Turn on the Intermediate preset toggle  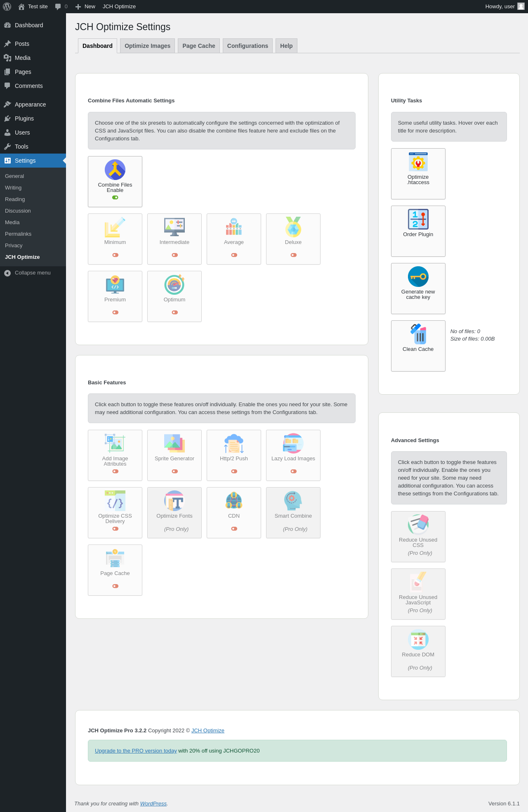(174, 255)
